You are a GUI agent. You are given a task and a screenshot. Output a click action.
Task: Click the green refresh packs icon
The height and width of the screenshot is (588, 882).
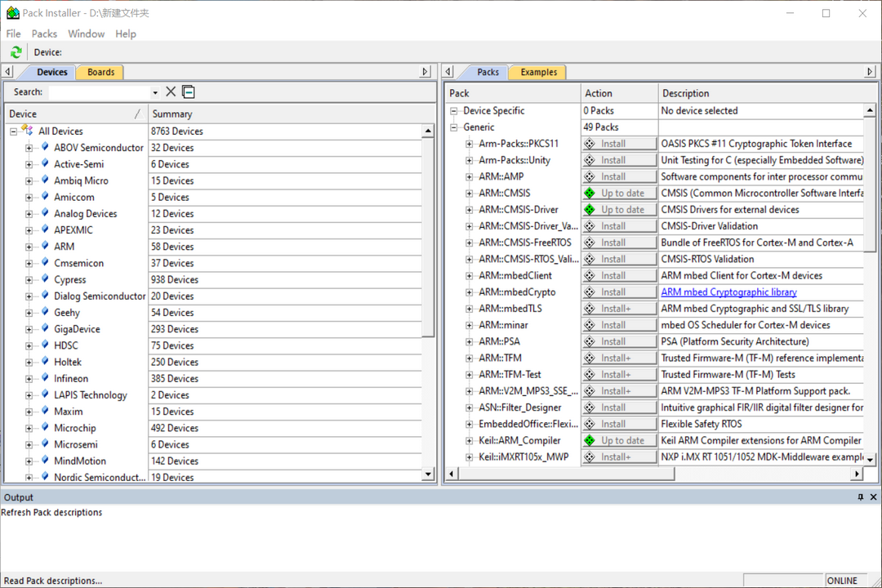16,52
